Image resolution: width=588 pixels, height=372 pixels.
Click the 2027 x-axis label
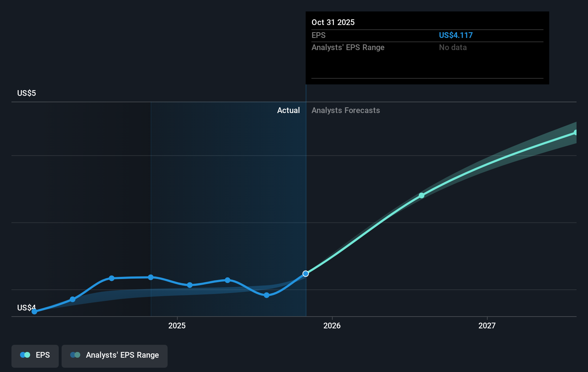click(487, 325)
